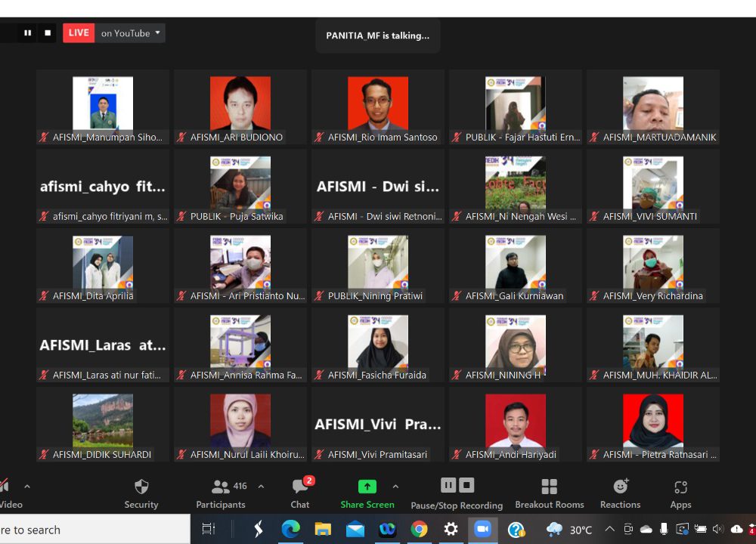Select AFISMI_ARI BUDIONO video tile
756x544 pixels.
(240, 107)
